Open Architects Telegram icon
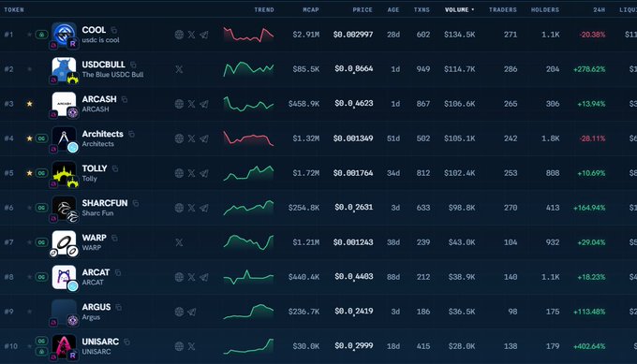Image resolution: width=637 pixels, height=364 pixels. pyautogui.click(x=204, y=138)
